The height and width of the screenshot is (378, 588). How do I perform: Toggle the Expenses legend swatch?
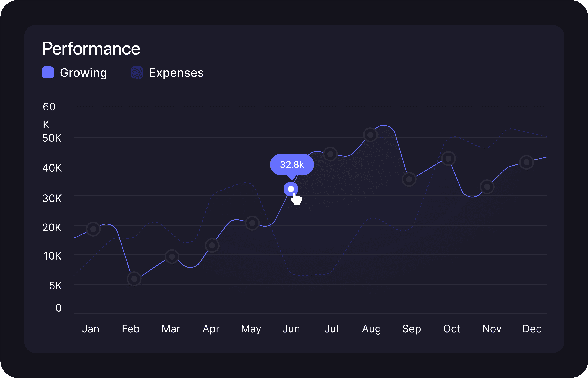click(x=137, y=72)
